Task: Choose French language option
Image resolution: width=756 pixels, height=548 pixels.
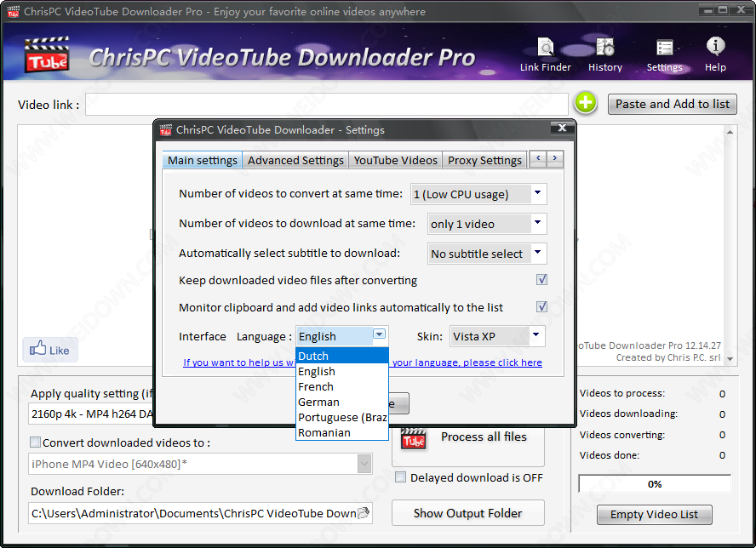Action: (x=342, y=386)
